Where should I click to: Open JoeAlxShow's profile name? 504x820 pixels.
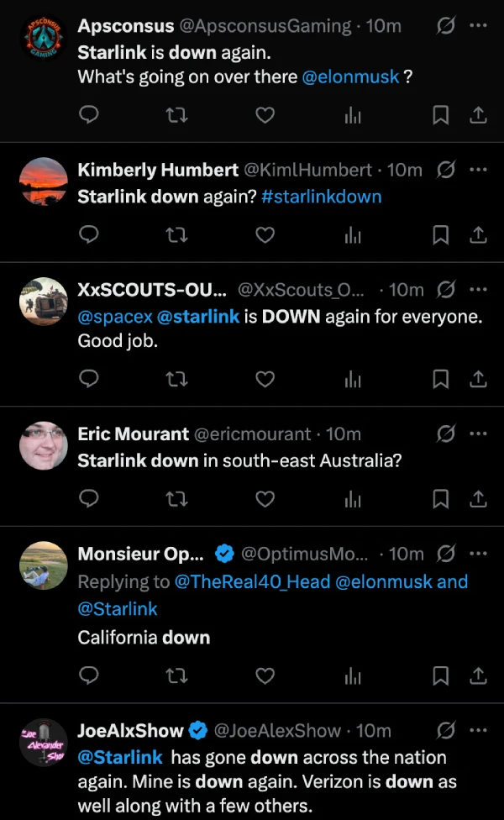click(131, 731)
